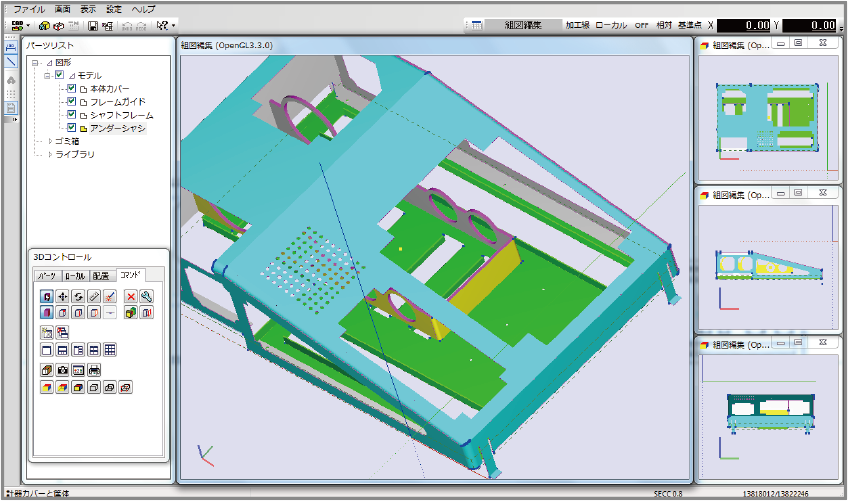Image resolution: width=848 pixels, height=501 pixels.
Task: Click the printer icon in 3D control
Action: 94,371
